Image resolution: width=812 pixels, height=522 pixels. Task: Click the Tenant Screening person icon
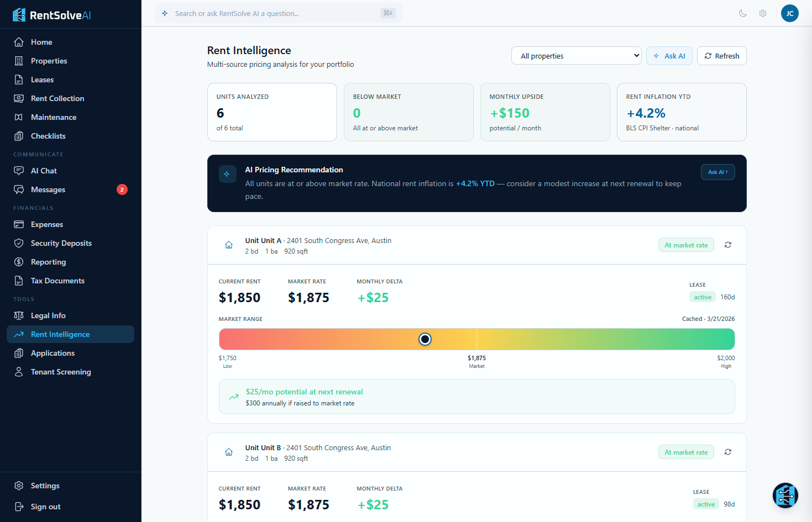point(18,372)
